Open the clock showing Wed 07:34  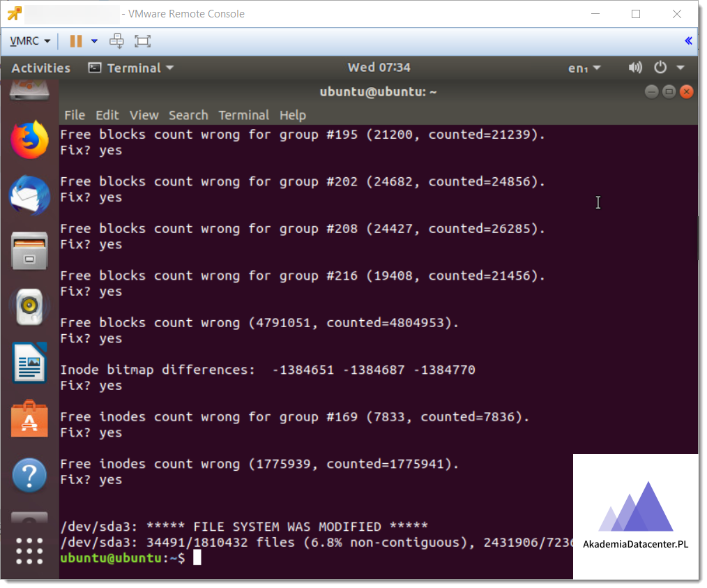(x=379, y=68)
